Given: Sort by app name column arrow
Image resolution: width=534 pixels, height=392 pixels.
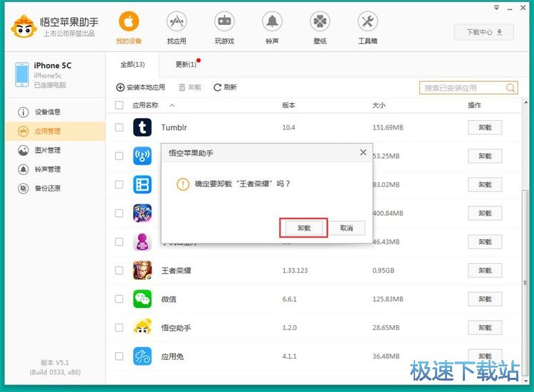Looking at the screenshot, I should tap(172, 105).
